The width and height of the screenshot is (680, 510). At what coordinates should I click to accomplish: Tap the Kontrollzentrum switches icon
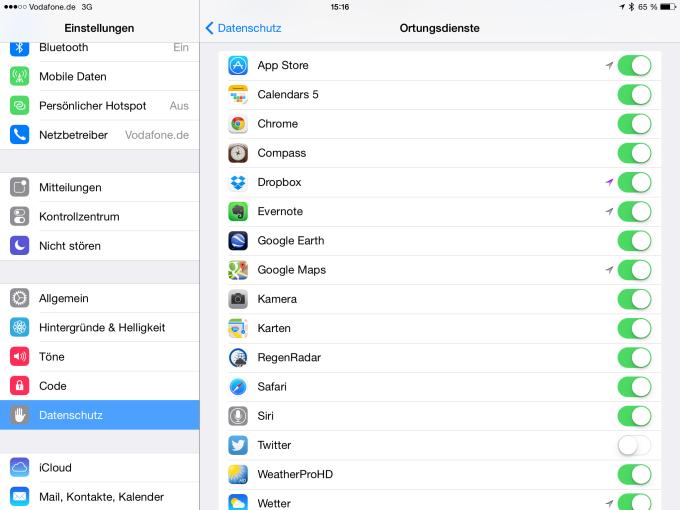click(x=20, y=216)
